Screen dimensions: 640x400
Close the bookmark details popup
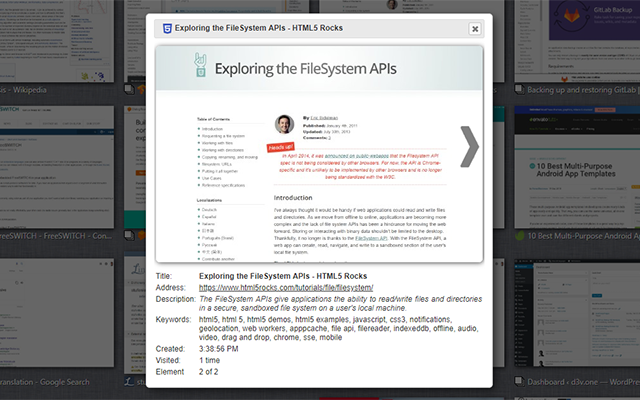[475, 29]
